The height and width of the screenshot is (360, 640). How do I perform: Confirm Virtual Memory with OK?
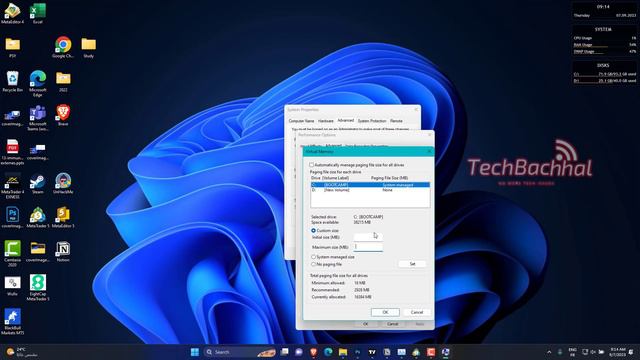(385, 312)
